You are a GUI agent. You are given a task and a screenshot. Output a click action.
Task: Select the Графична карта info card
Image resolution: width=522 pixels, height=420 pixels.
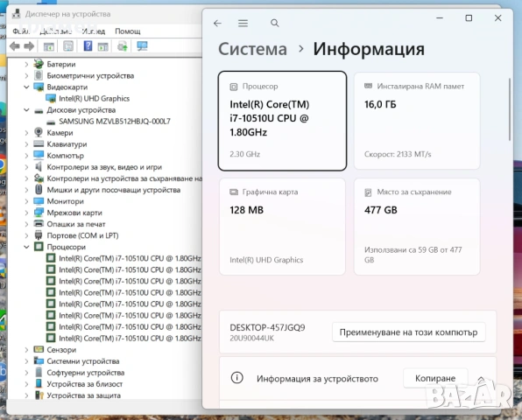(282, 227)
